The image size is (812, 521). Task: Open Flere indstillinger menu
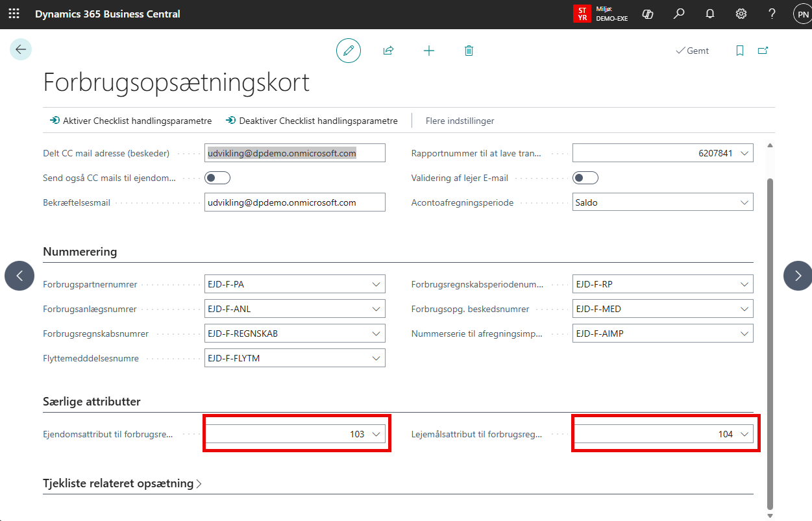pyautogui.click(x=460, y=121)
